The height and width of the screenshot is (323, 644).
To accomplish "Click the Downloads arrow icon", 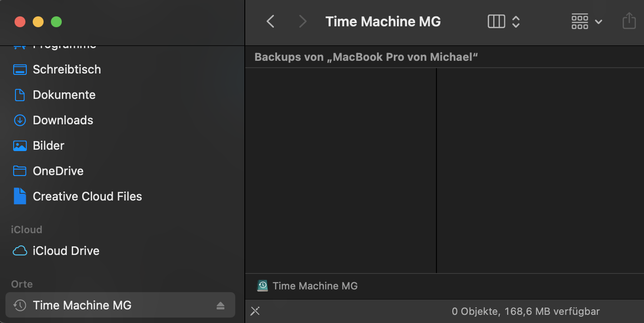I will [20, 120].
